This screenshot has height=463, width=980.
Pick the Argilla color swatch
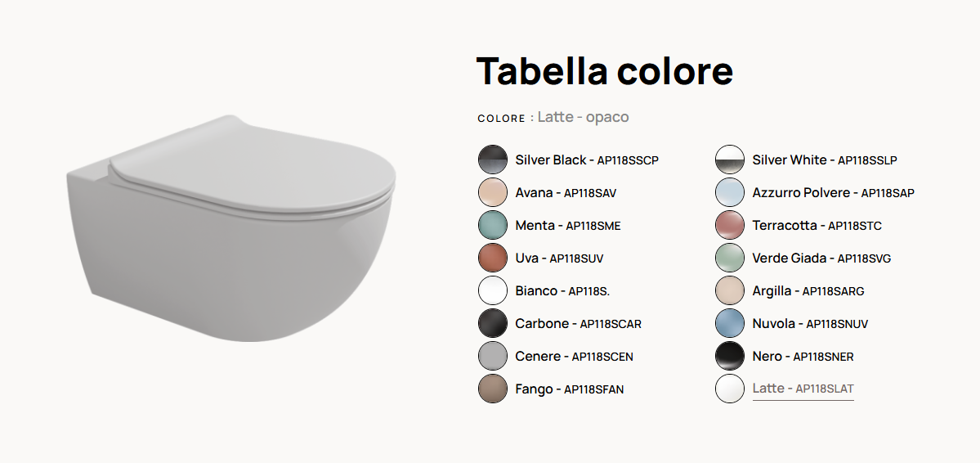pyautogui.click(x=730, y=290)
